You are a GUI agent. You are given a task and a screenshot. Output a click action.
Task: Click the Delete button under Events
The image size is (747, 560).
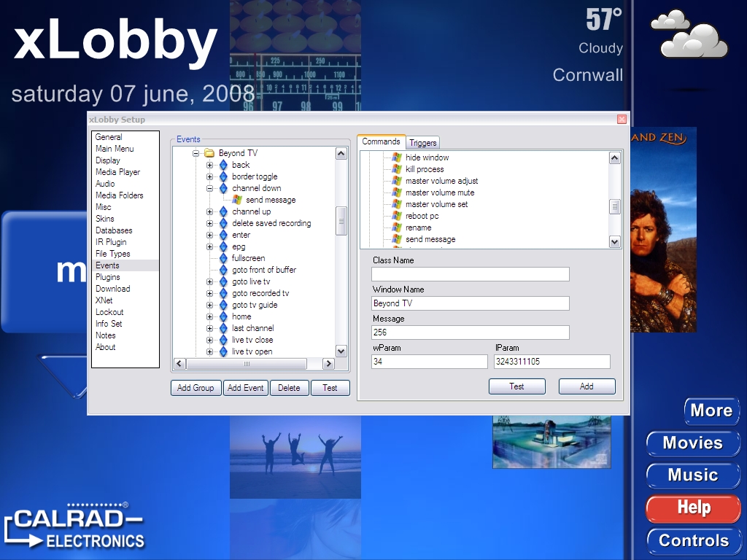[x=289, y=388]
